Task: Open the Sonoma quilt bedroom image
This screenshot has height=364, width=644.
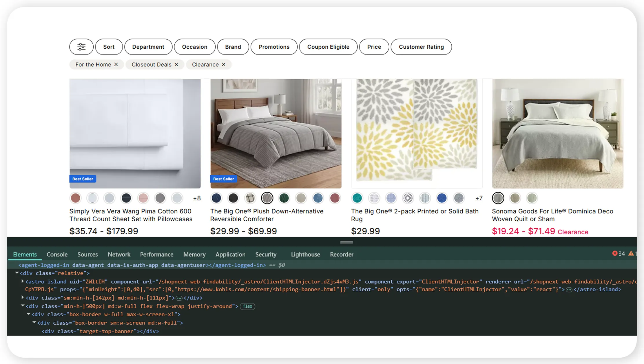Action: pos(558,134)
